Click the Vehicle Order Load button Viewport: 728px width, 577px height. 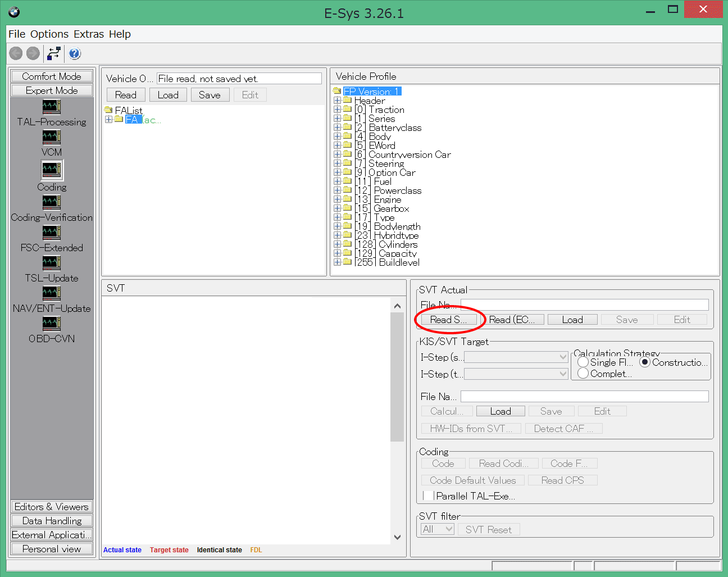pyautogui.click(x=168, y=95)
